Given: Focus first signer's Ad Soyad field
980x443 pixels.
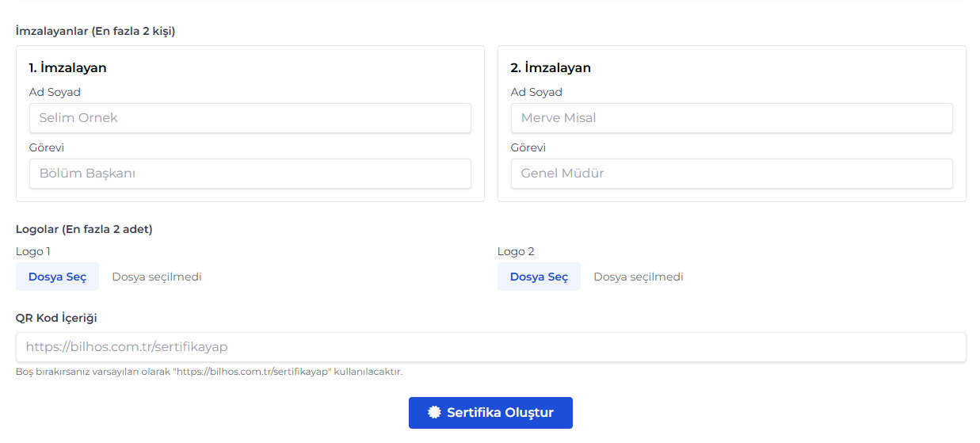Looking at the screenshot, I should coord(250,118).
